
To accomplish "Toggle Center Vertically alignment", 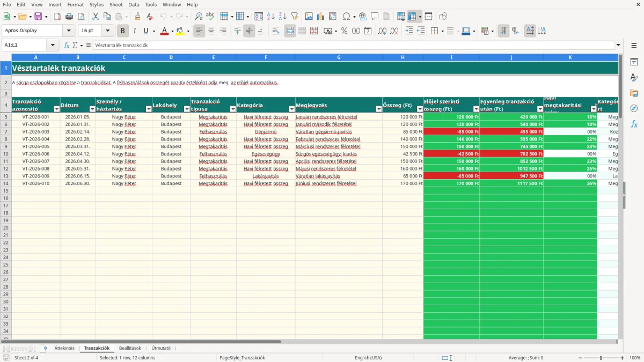I will [x=249, y=31].
